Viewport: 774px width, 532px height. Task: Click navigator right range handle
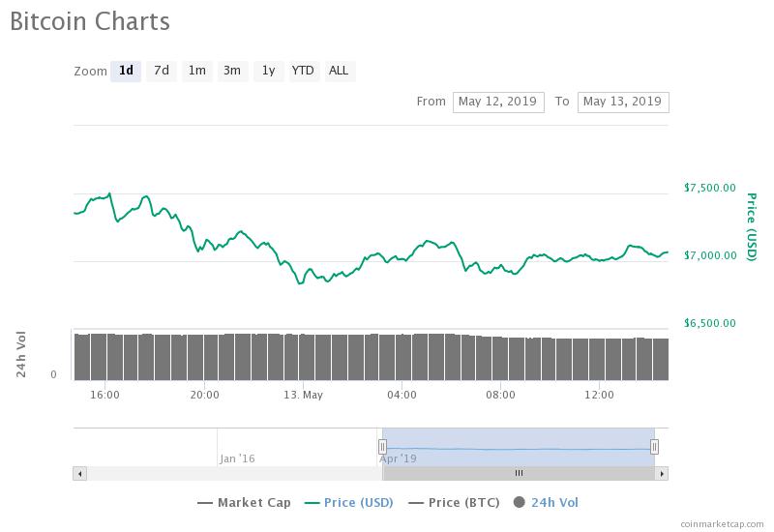click(x=655, y=446)
